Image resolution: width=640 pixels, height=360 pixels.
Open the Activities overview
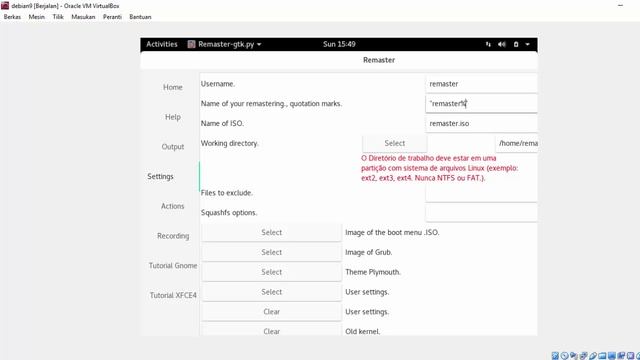point(162,44)
